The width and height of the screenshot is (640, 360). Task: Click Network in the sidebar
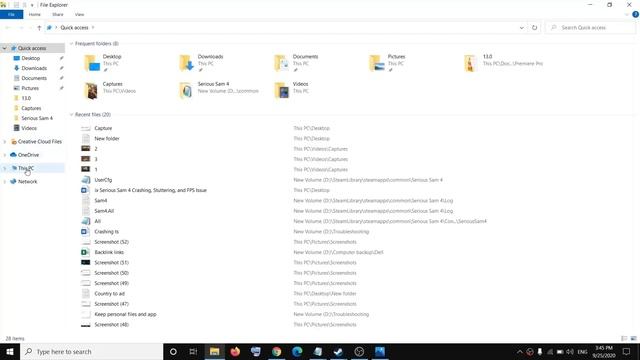27,182
